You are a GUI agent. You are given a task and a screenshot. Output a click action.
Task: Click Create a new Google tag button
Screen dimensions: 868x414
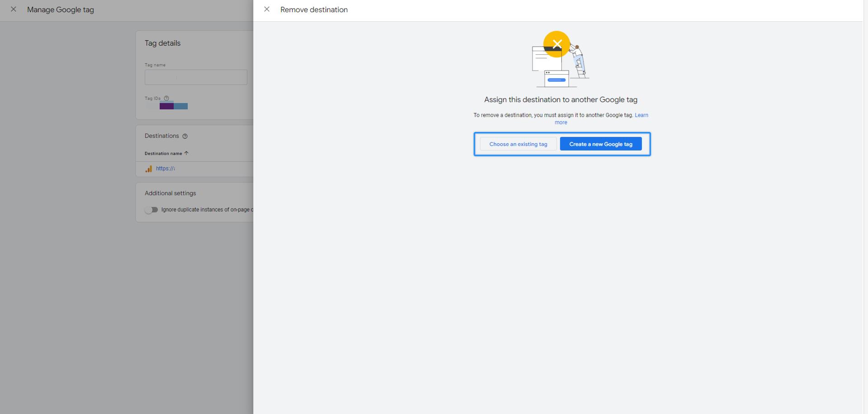pyautogui.click(x=601, y=144)
